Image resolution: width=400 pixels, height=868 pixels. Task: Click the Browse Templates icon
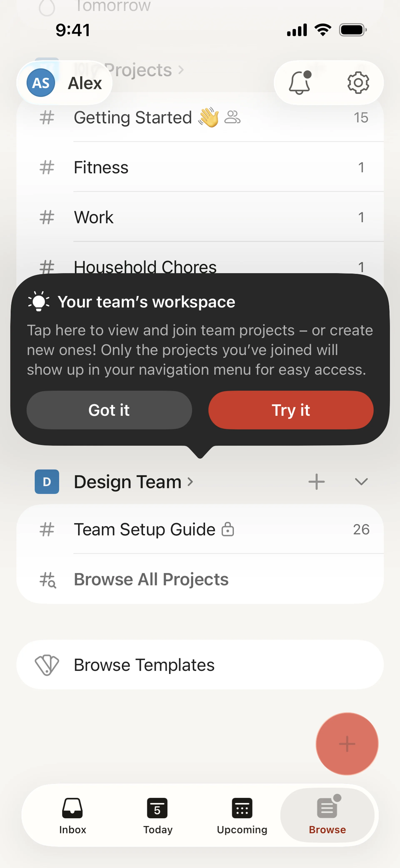coord(47,665)
